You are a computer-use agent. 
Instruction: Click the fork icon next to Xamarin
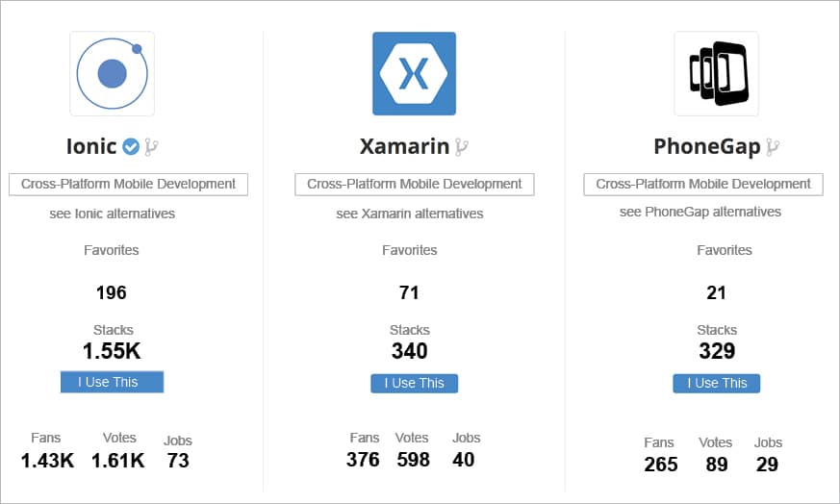(462, 147)
